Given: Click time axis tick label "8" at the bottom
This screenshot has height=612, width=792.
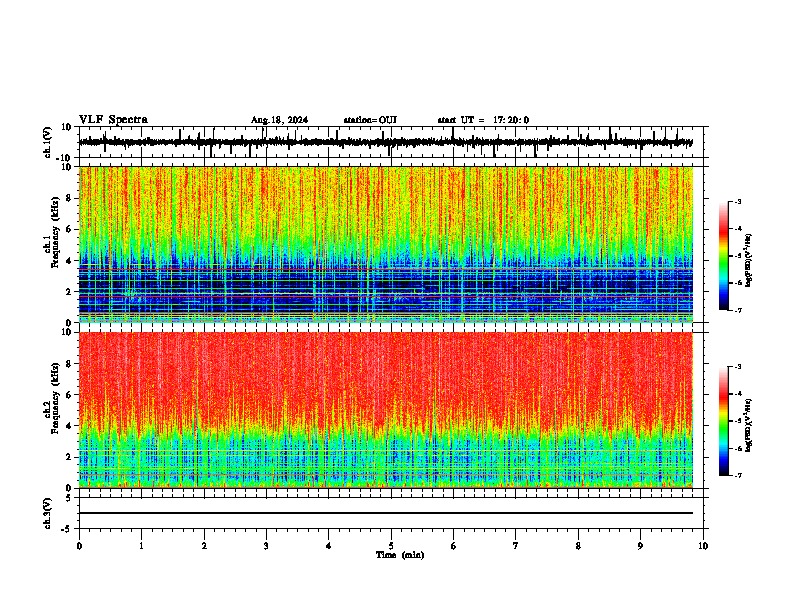Looking at the screenshot, I should point(578,546).
